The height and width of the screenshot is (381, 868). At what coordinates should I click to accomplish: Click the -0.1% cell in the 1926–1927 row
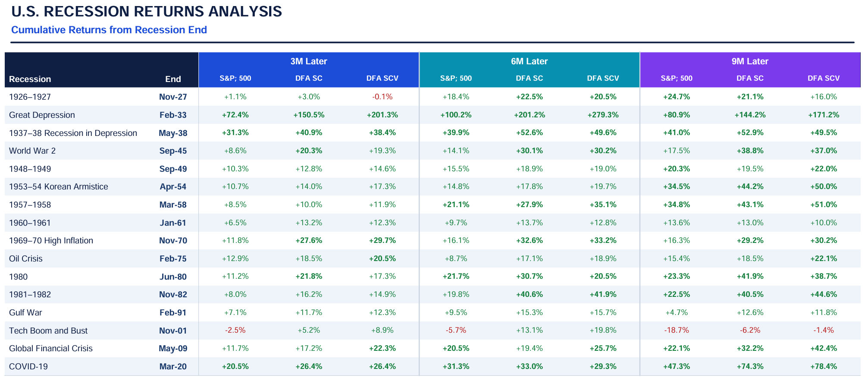pos(382,97)
